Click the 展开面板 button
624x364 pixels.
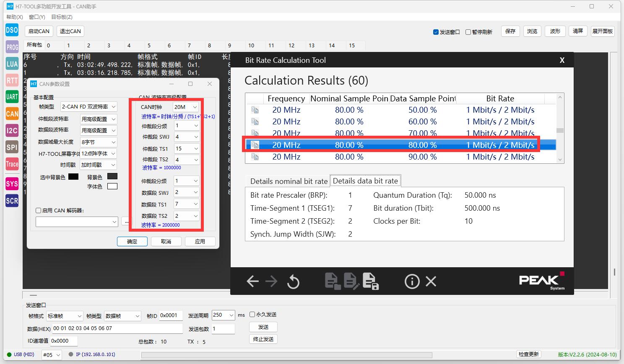coord(603,31)
